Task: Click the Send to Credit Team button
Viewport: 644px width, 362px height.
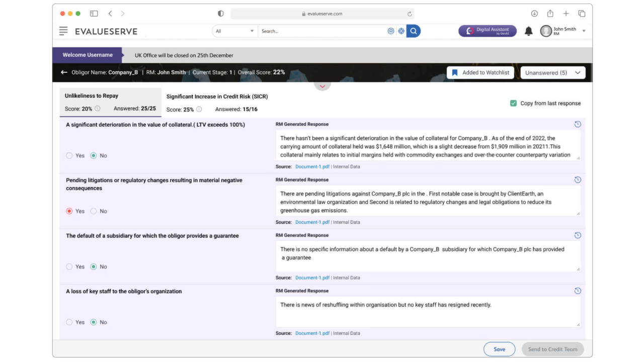Action: point(553,349)
